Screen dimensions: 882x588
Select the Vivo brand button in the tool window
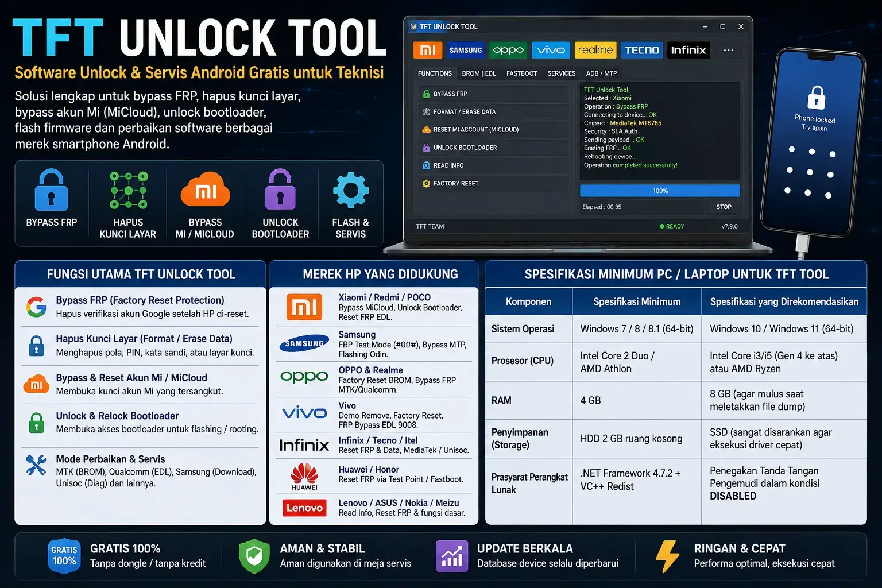tap(551, 51)
